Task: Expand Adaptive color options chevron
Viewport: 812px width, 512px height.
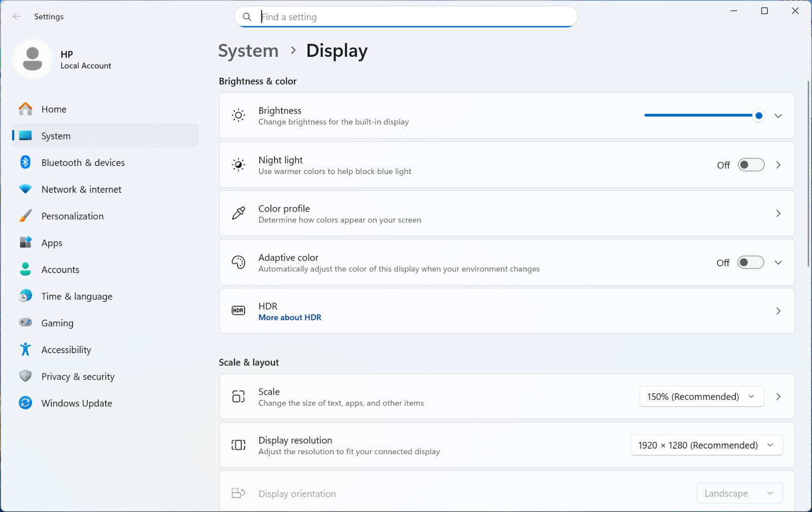Action: tap(778, 262)
